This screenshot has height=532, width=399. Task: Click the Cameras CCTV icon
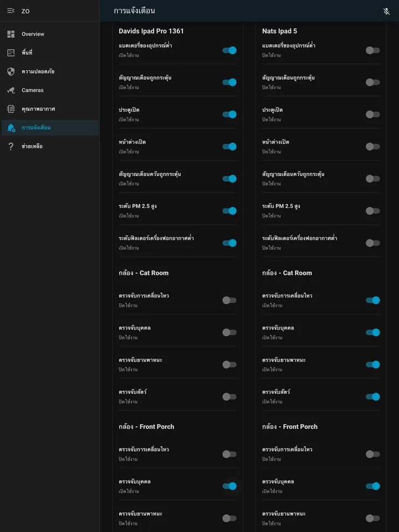(11, 90)
